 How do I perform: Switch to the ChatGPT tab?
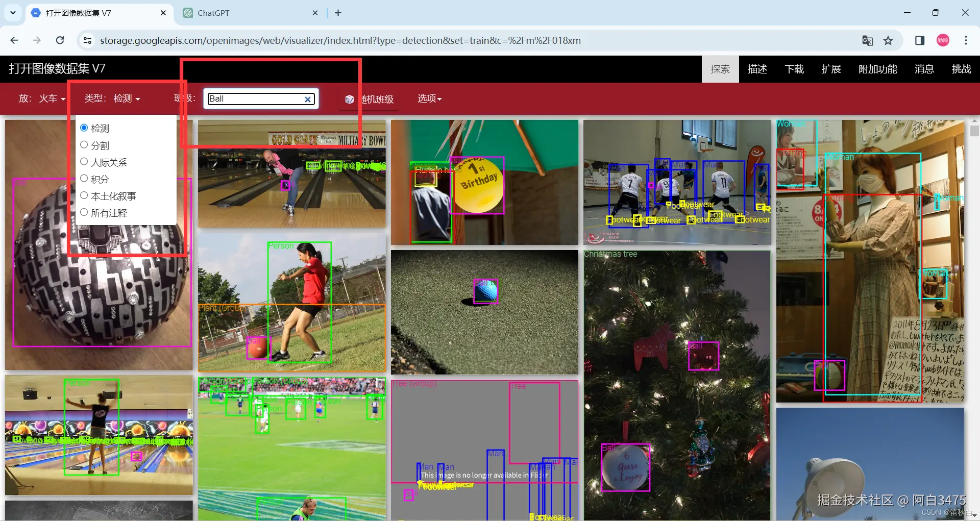pos(250,13)
